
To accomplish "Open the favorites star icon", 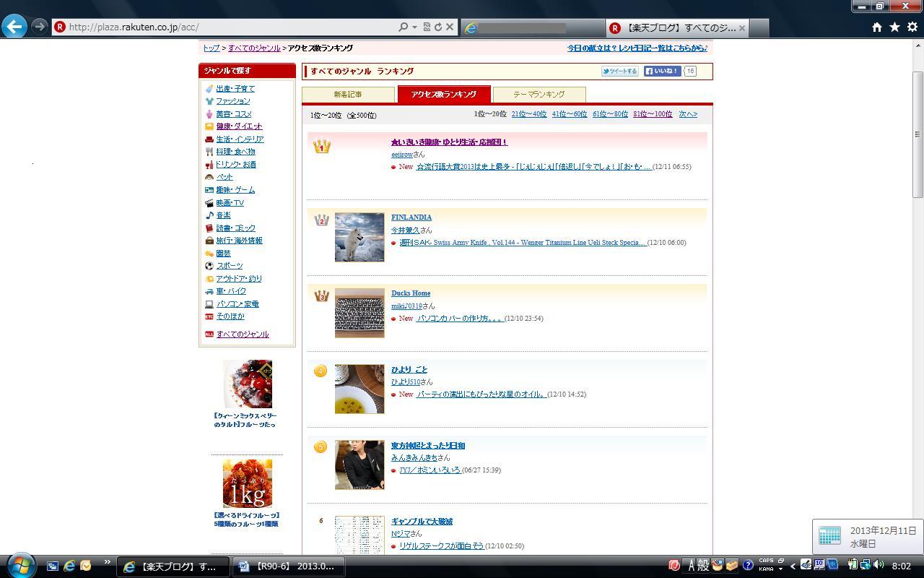I will tap(894, 27).
